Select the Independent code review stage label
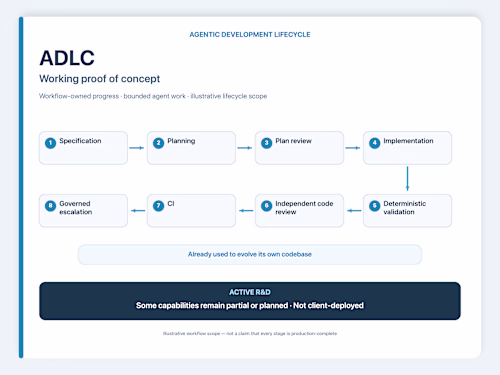500x375 pixels. pos(304,208)
